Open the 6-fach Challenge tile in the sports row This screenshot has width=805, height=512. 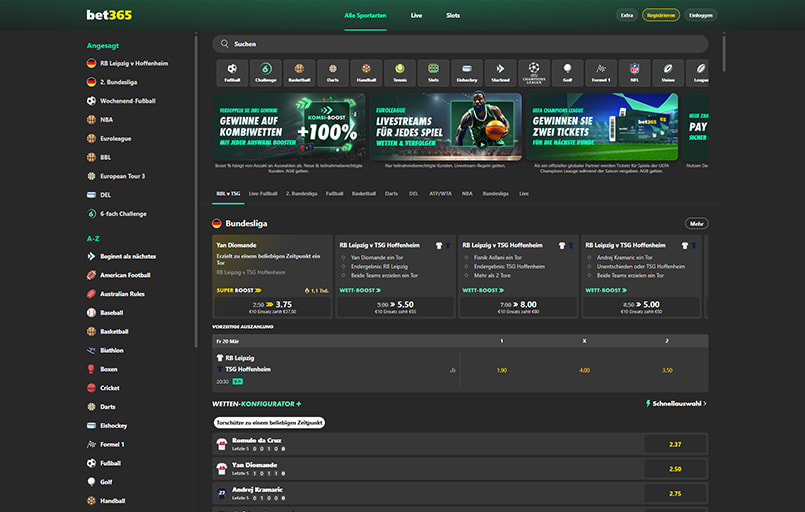click(265, 72)
